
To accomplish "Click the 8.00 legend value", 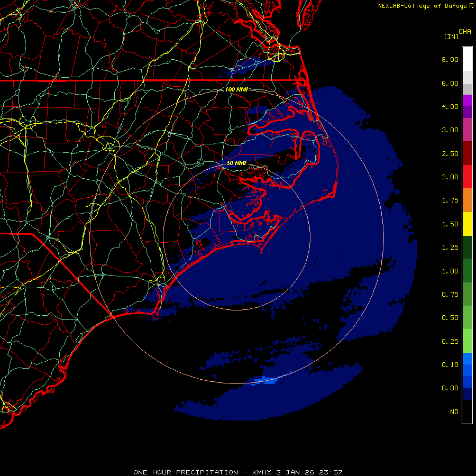I will [x=450, y=59].
